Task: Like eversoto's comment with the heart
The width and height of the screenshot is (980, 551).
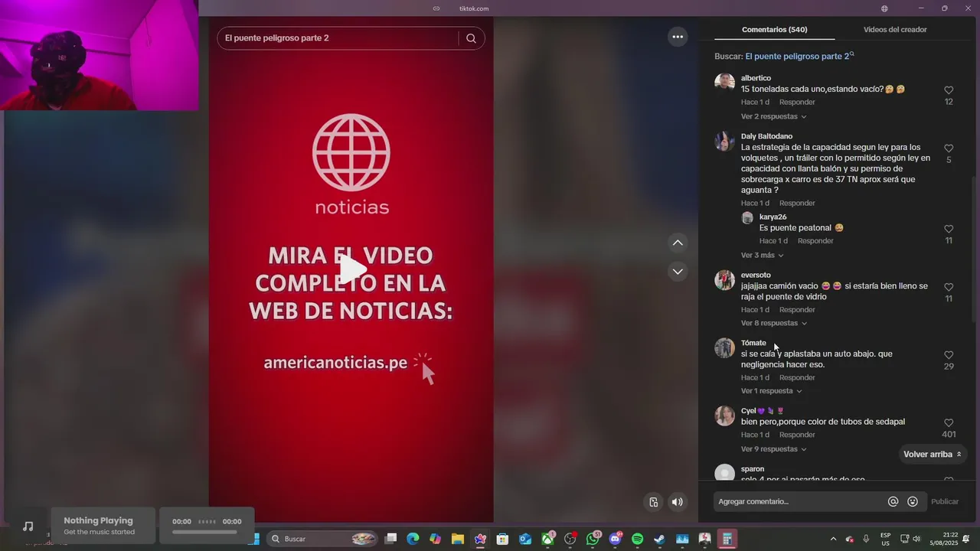Action: [x=949, y=287]
